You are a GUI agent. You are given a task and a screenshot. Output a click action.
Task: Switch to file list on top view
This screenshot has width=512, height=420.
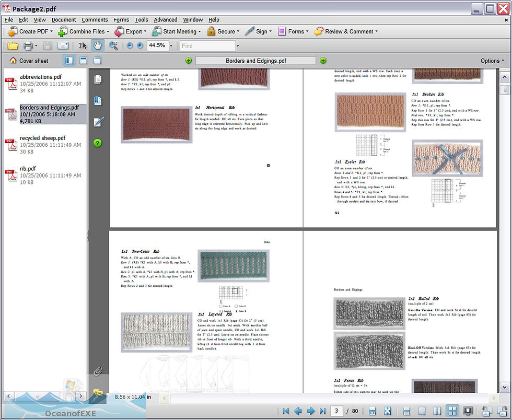(x=83, y=61)
